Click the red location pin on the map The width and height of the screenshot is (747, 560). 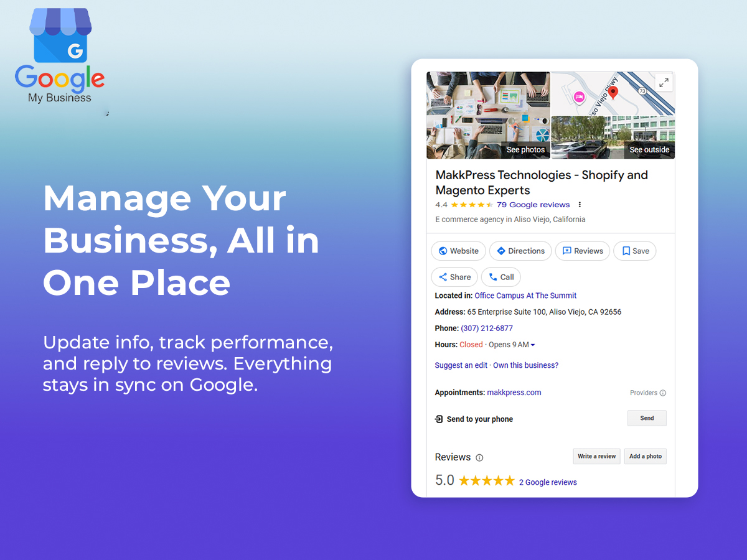click(613, 93)
